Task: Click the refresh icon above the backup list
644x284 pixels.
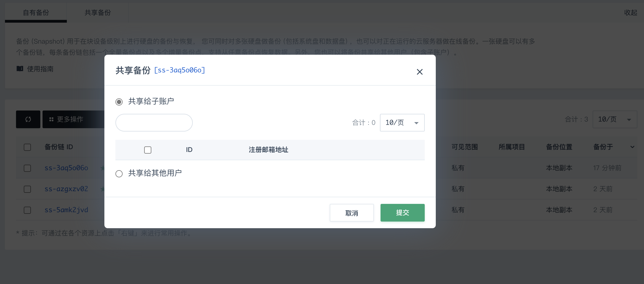Action: (x=28, y=119)
